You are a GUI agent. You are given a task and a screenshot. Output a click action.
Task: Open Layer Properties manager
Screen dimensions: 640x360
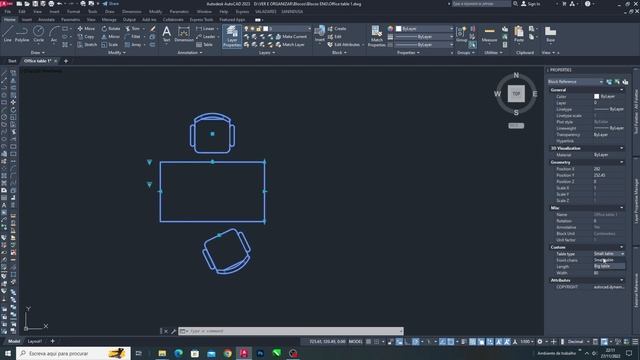point(232,36)
